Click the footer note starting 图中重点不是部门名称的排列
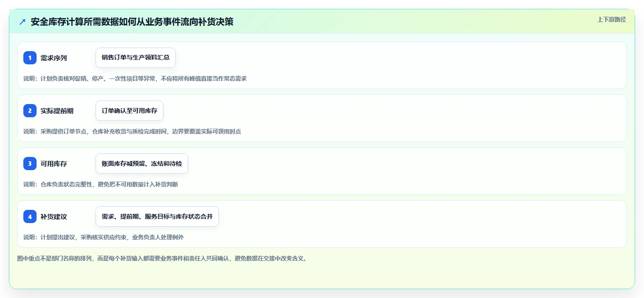The width and height of the screenshot is (644, 298). (162, 258)
